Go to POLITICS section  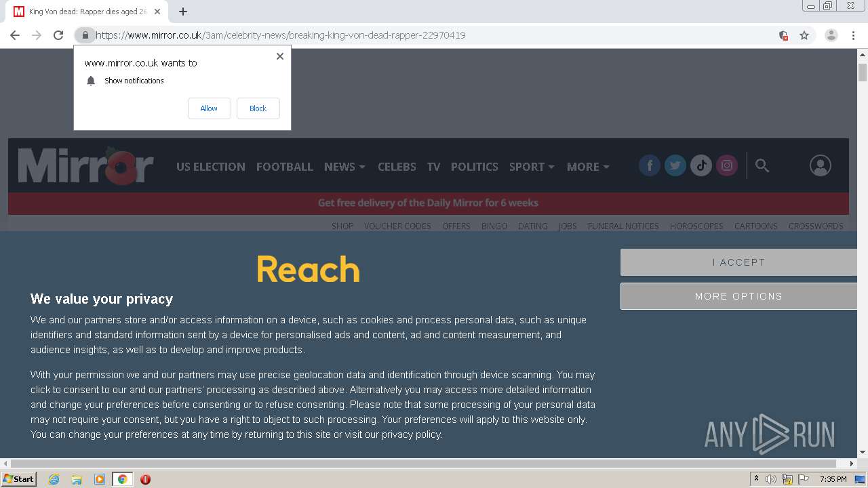tap(475, 167)
